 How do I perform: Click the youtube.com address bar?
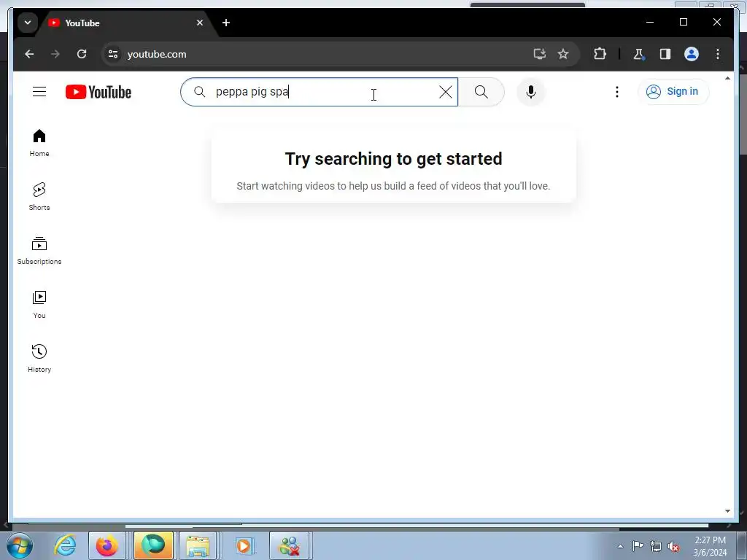324,54
